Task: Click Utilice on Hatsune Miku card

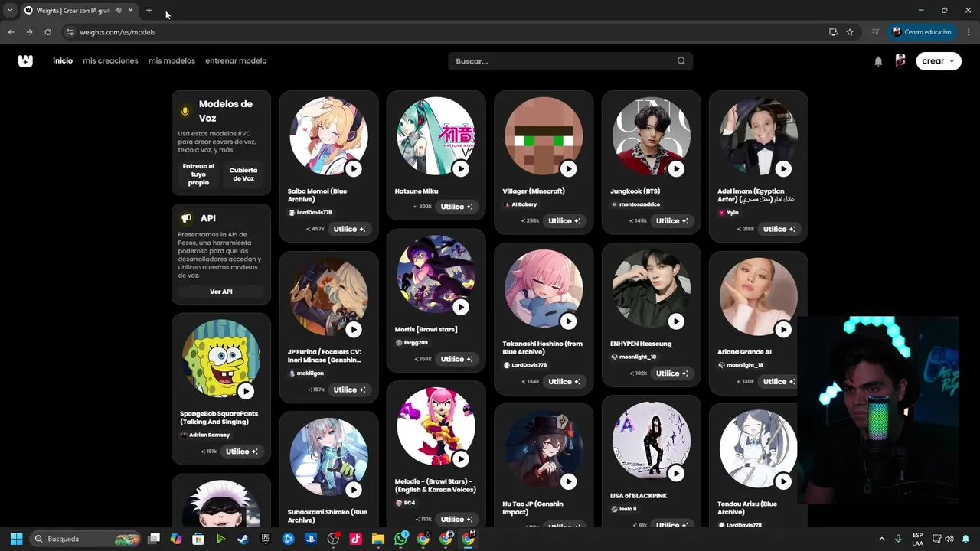Action: (x=456, y=207)
